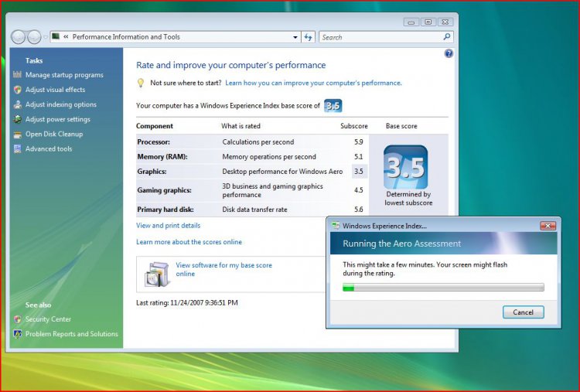Expand the address bar history dropdown
580x392 pixels.
click(x=295, y=37)
